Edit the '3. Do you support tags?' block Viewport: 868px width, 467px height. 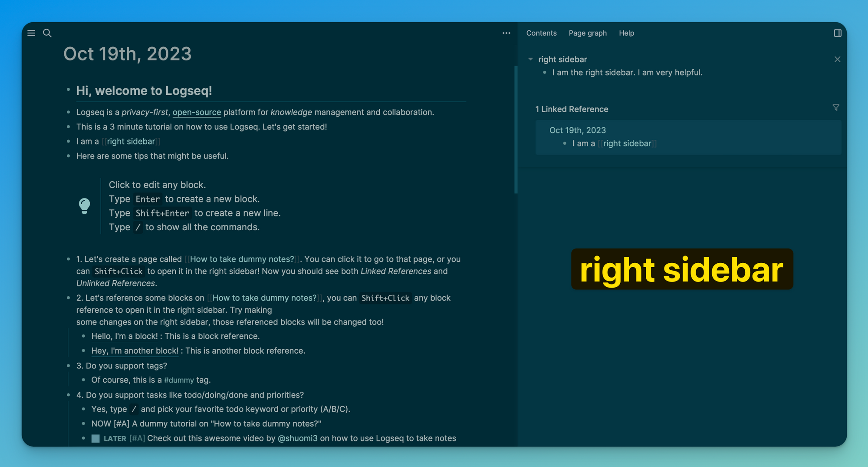coord(122,366)
